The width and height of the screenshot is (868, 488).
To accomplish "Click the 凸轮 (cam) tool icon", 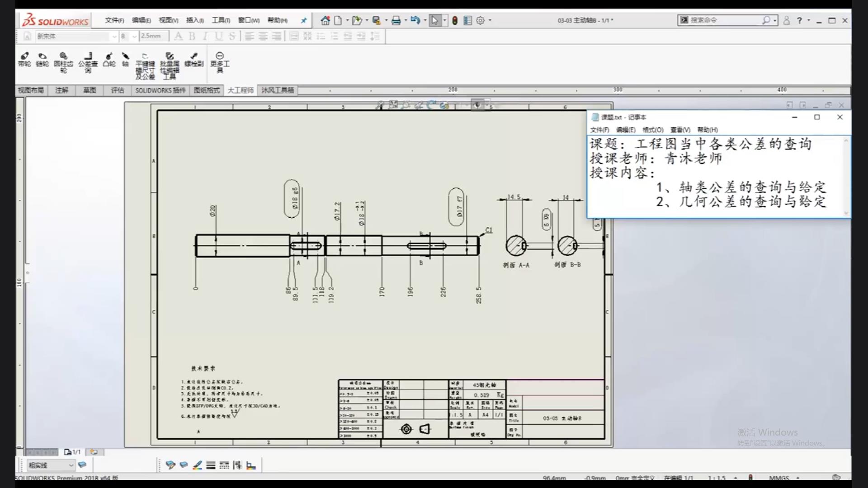I will pos(109,60).
